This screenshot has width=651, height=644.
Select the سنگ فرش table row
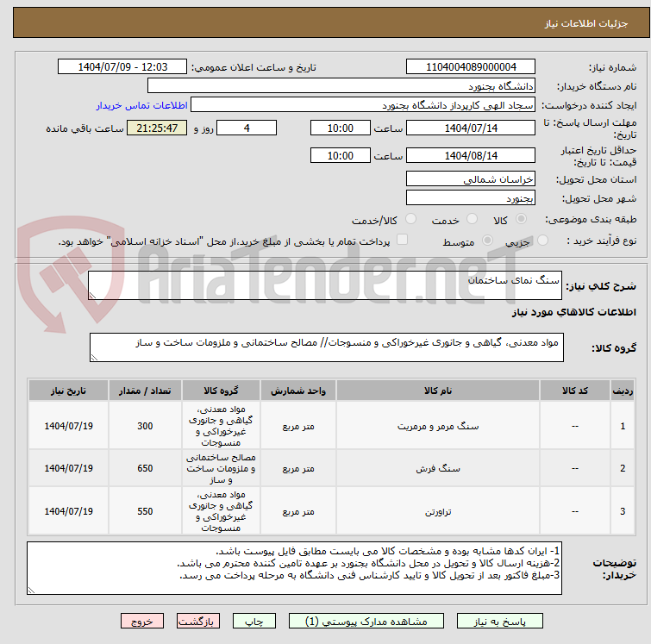point(331,468)
